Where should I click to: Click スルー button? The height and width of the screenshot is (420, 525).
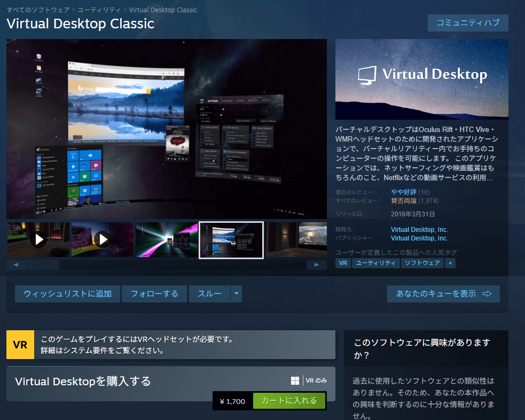coord(209,294)
